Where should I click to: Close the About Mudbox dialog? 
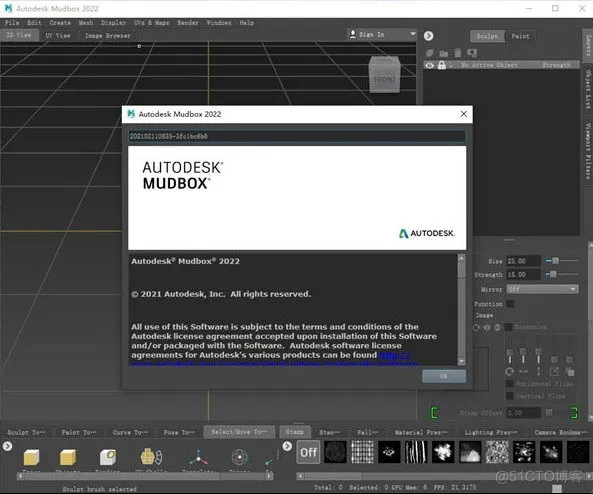point(464,114)
